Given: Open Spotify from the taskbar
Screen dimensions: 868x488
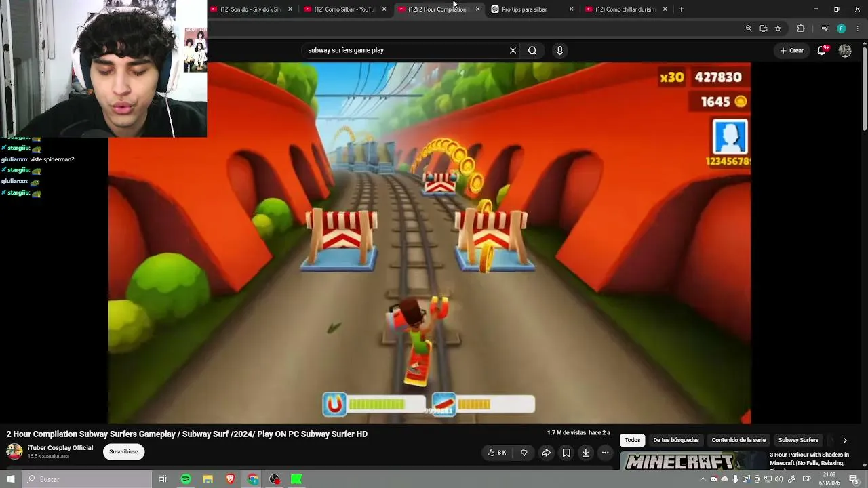Looking at the screenshot, I should pos(185,479).
